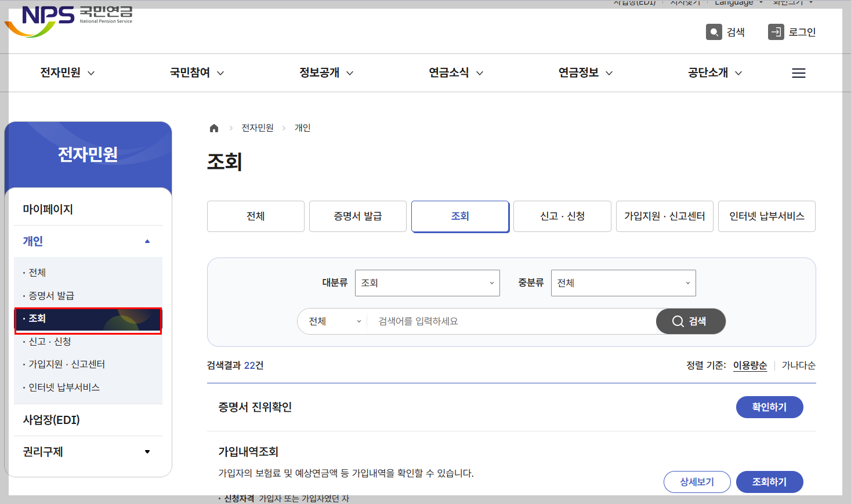Collapse the 개인 sidebar section arrow
The width and height of the screenshot is (851, 504).
148,241
